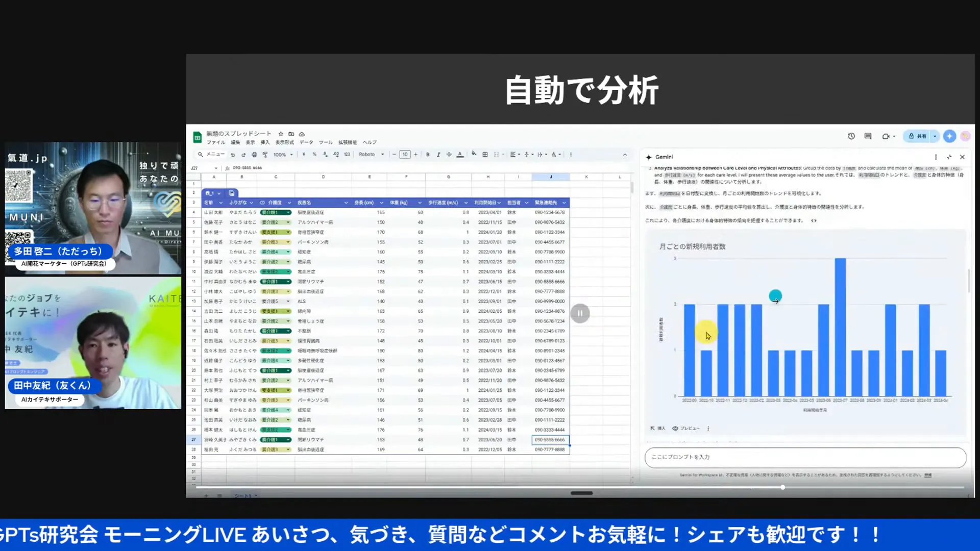Open the 名前 column filter dropdown
980x551 pixels.
[220, 203]
